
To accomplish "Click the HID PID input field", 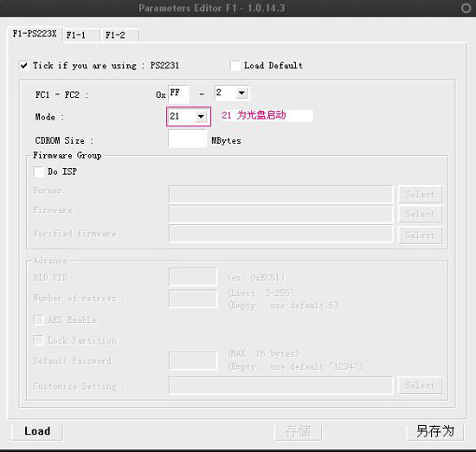I will 193,277.
